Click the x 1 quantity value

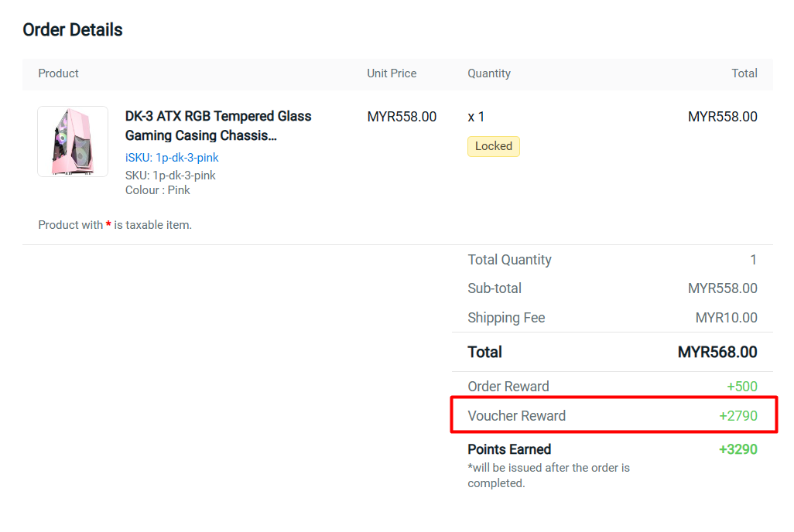pyautogui.click(x=476, y=117)
